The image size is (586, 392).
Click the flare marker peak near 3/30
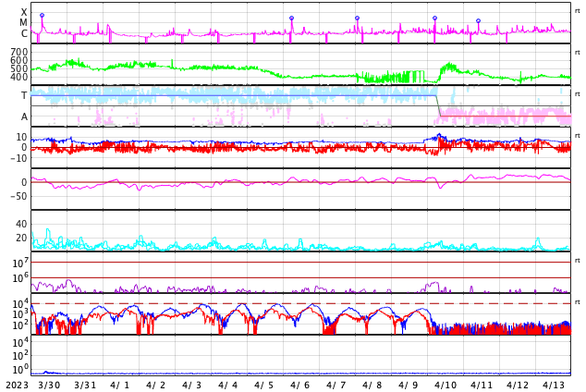coord(42,16)
